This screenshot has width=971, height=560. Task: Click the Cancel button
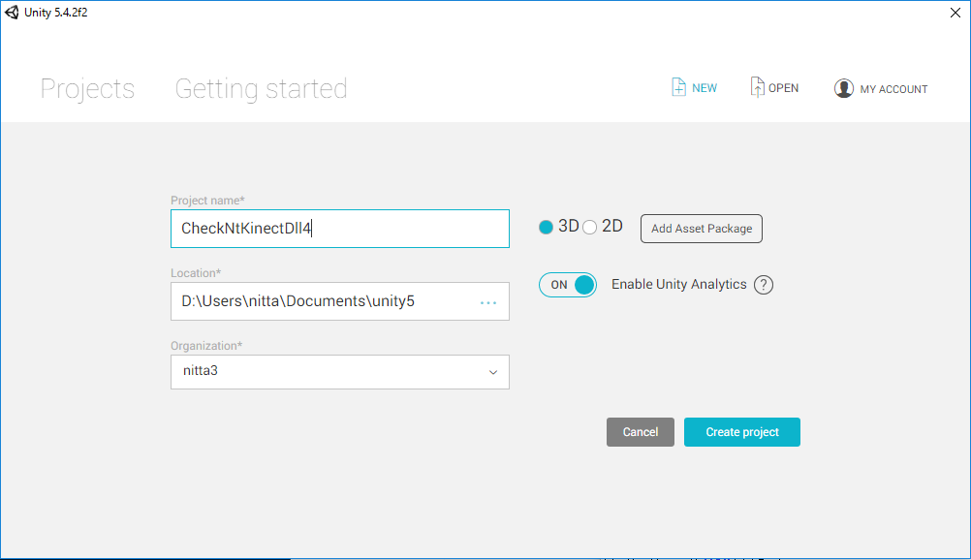(640, 432)
